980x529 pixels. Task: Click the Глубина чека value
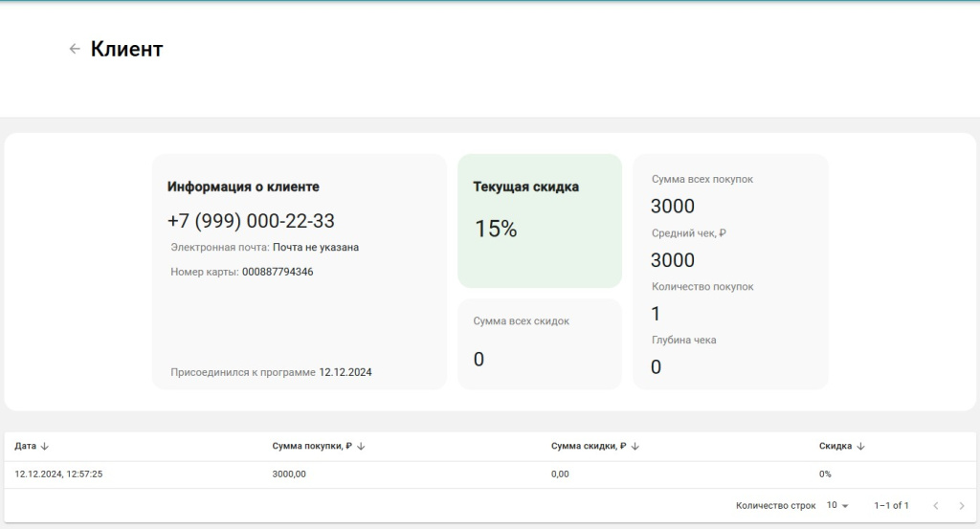(656, 367)
